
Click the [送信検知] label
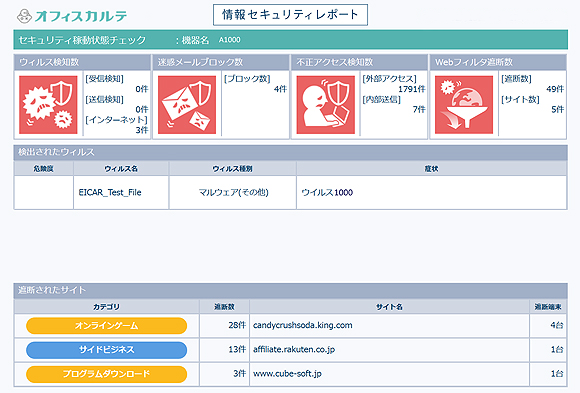(105, 99)
